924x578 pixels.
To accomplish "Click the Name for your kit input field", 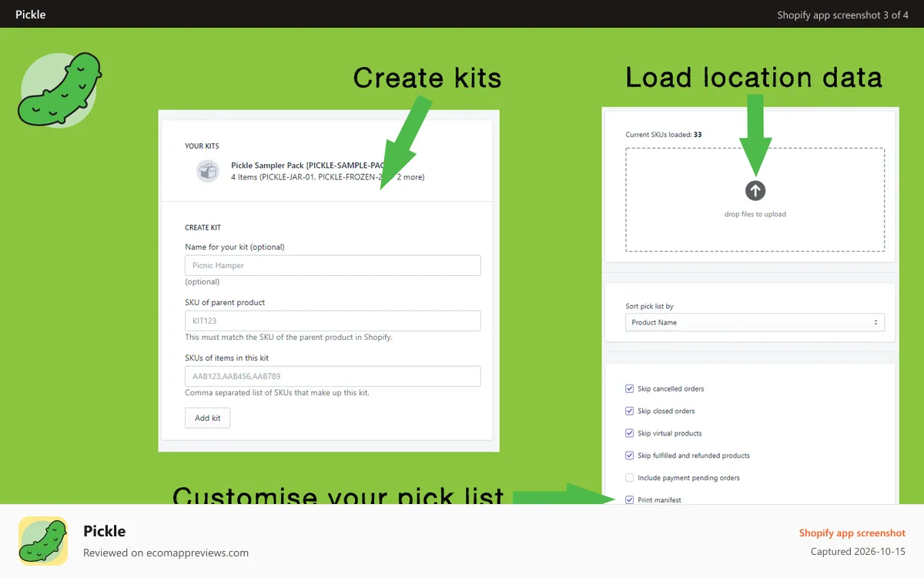I will [333, 265].
